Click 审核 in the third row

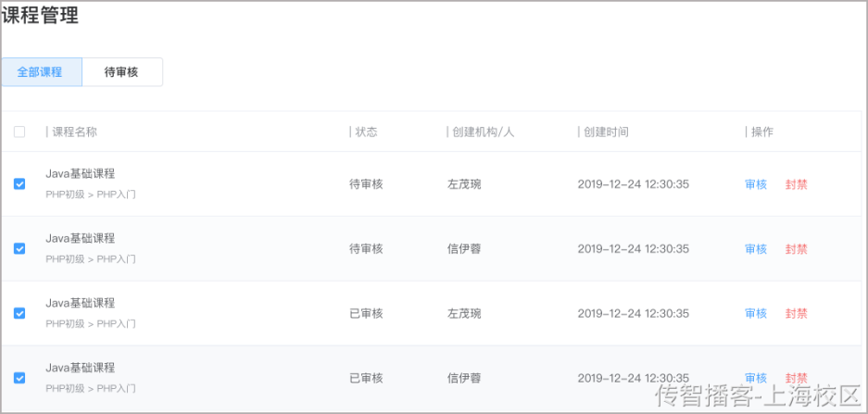756,314
